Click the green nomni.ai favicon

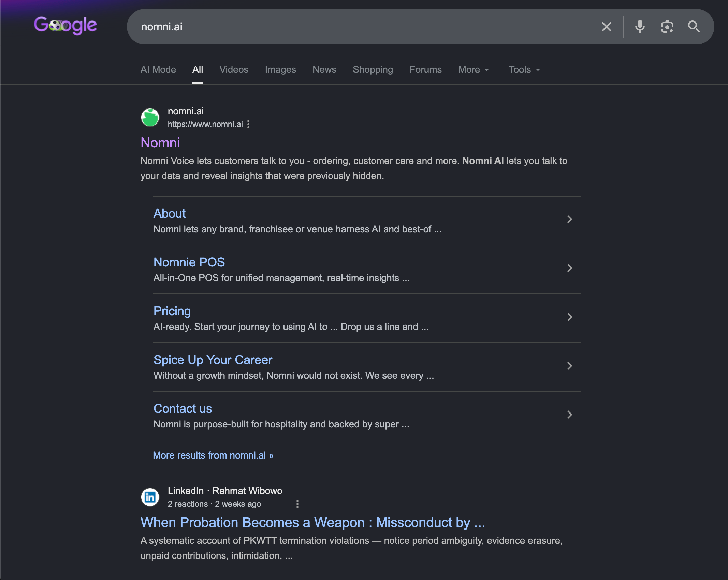click(150, 117)
